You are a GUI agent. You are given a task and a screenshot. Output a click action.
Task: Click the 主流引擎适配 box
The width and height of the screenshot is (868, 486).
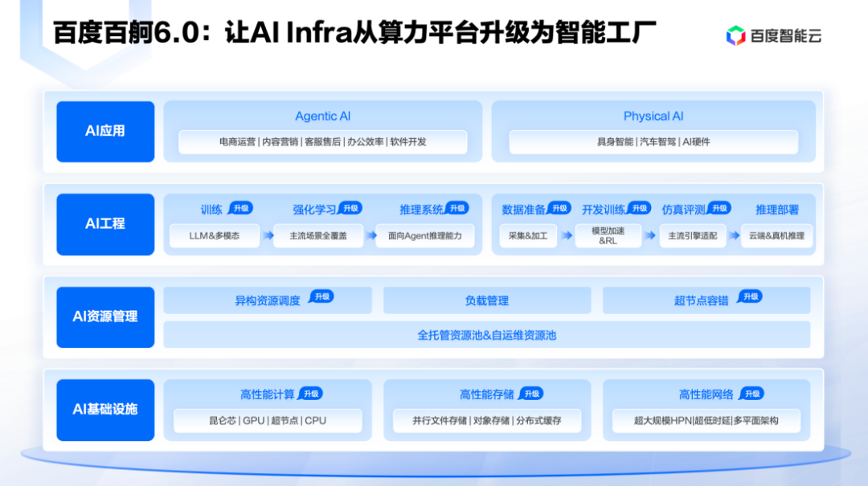[693, 236]
